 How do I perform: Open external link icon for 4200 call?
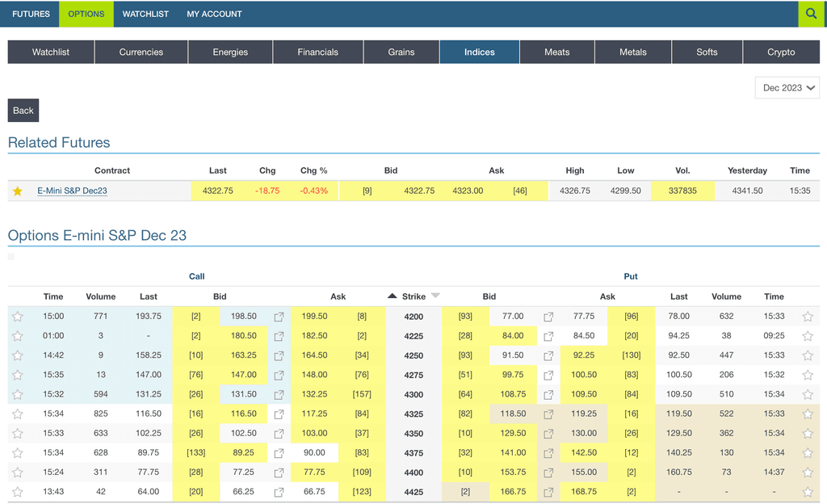[279, 317]
